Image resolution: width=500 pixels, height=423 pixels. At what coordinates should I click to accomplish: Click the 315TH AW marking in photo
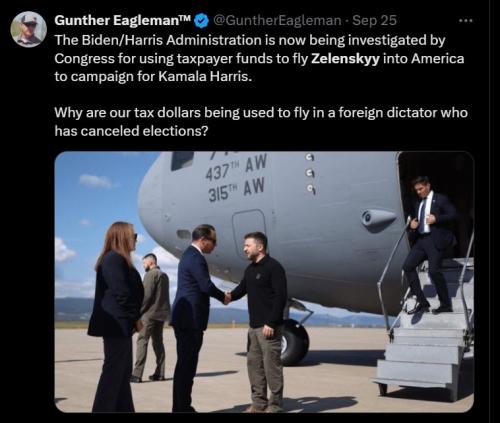(237, 189)
